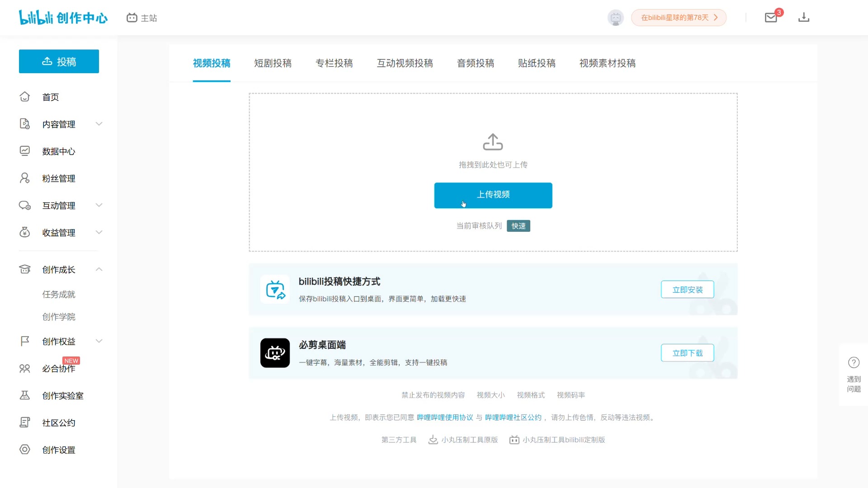This screenshot has height=488, width=868.
Task: Click the 数据中心 chart icon
Action: point(25,151)
